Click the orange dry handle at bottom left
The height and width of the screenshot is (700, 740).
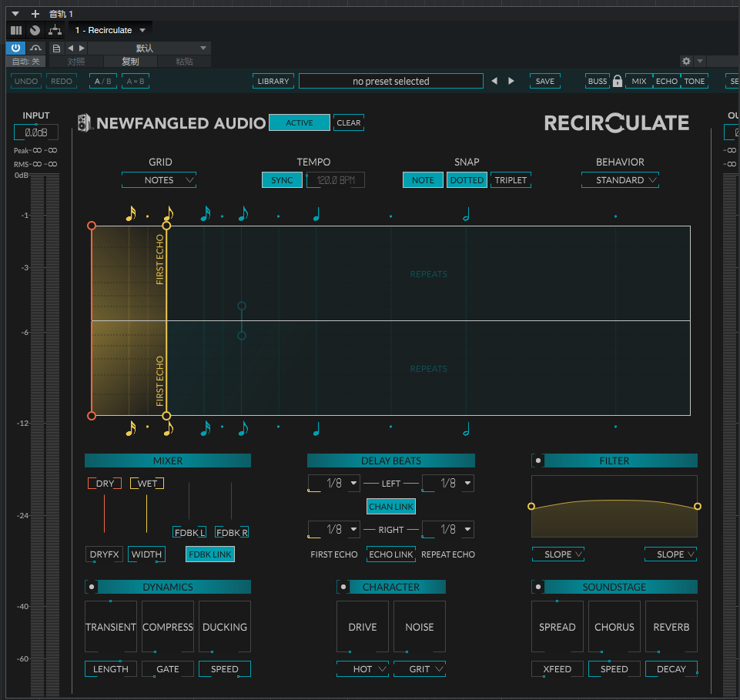(92, 416)
